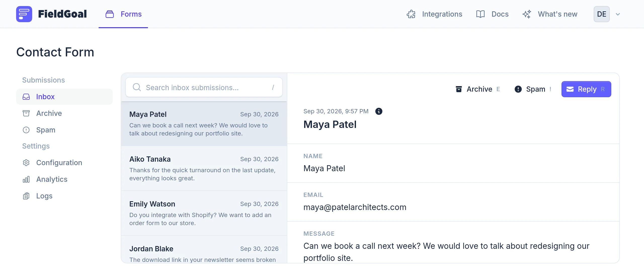644x277 pixels.
Task: Click the FieldGoal brand name
Action: [x=62, y=14]
